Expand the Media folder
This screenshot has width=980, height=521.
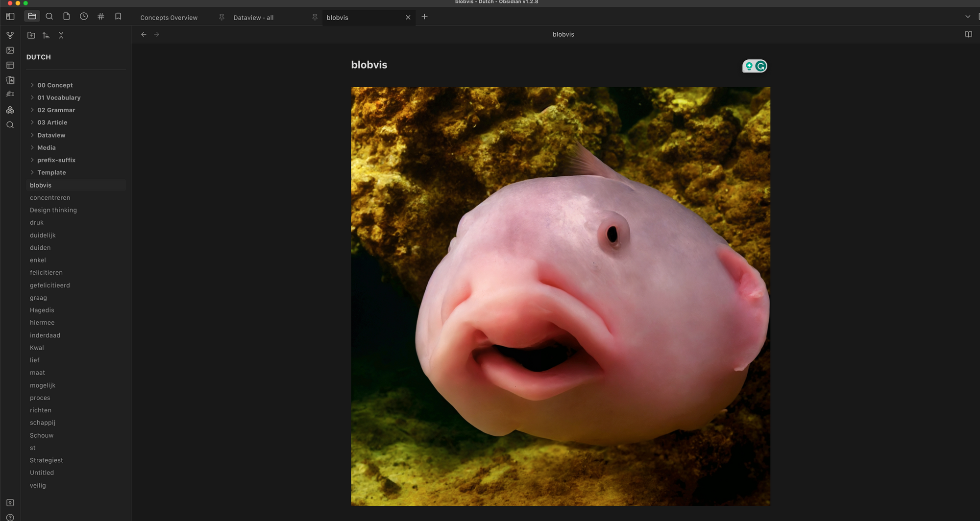(46, 147)
